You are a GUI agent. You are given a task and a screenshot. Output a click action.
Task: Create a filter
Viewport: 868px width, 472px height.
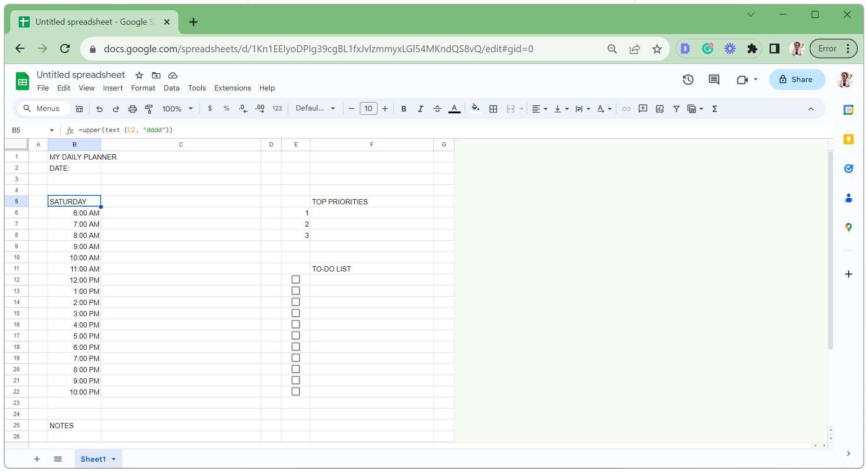(676, 108)
